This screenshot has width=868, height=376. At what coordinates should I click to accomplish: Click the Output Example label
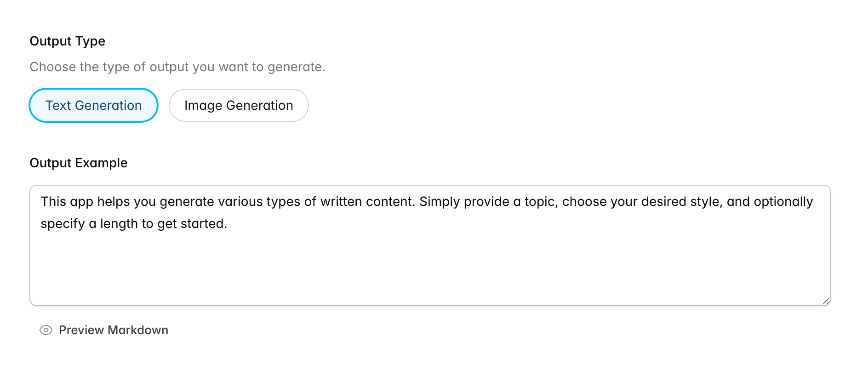coord(79,163)
